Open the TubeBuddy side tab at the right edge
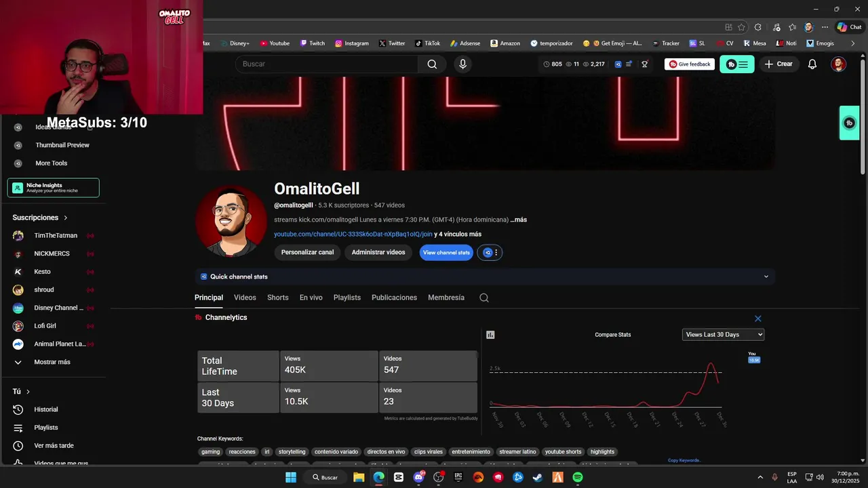The image size is (868, 488). (850, 123)
